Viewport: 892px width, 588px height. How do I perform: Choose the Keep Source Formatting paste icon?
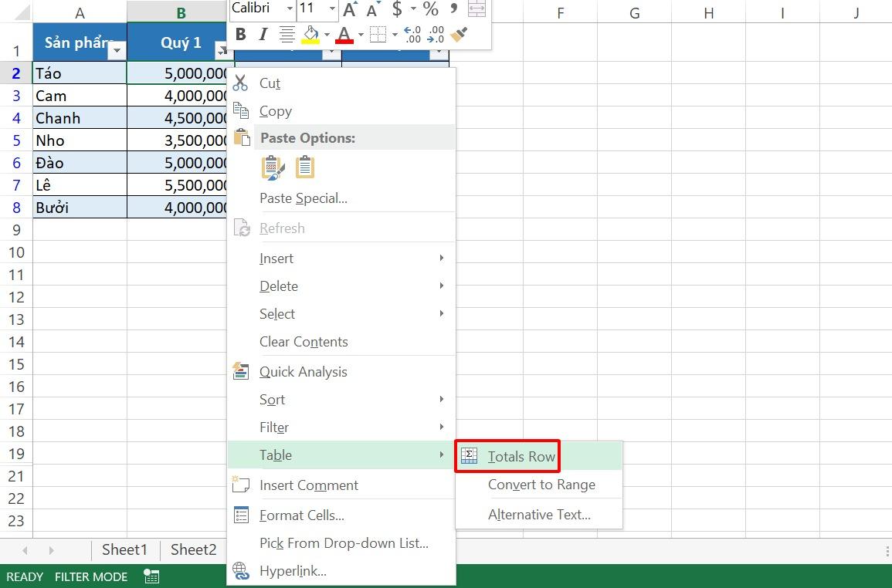[272, 166]
